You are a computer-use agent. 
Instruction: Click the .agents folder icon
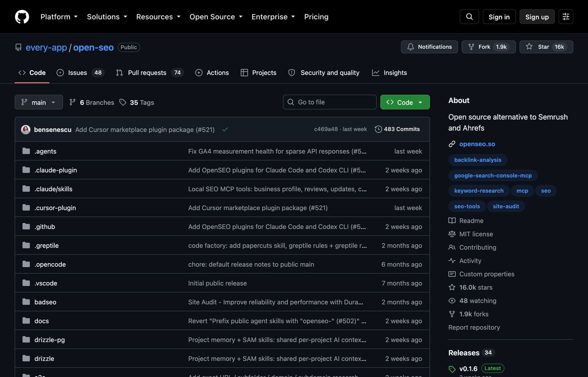coord(26,151)
